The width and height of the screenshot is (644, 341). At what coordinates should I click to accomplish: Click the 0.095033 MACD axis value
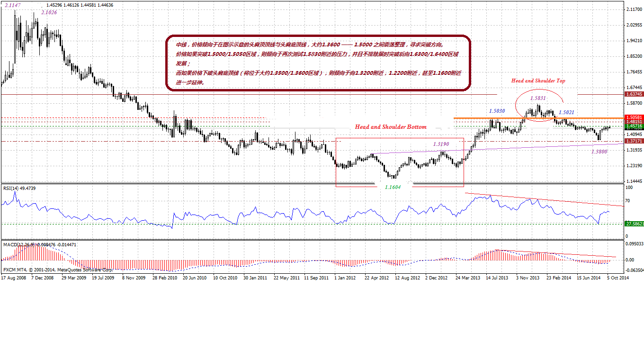pyautogui.click(x=634, y=245)
